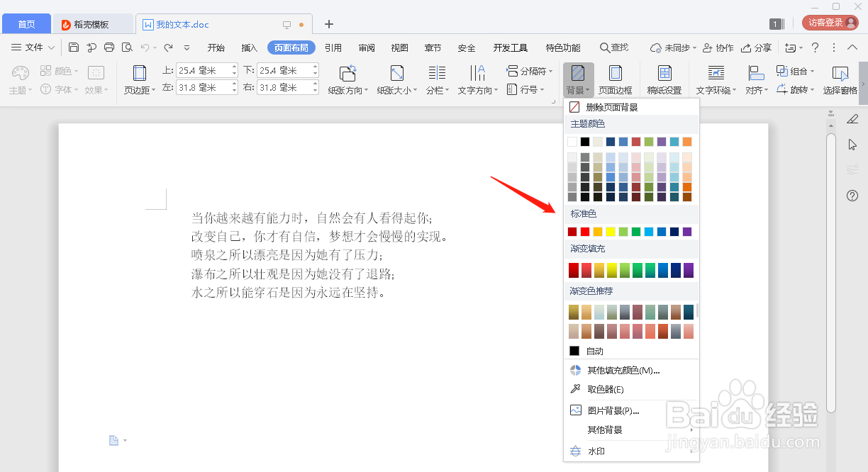Open the 纸张大小 paper size tool
Screen dimensions: 868x472
(397, 79)
